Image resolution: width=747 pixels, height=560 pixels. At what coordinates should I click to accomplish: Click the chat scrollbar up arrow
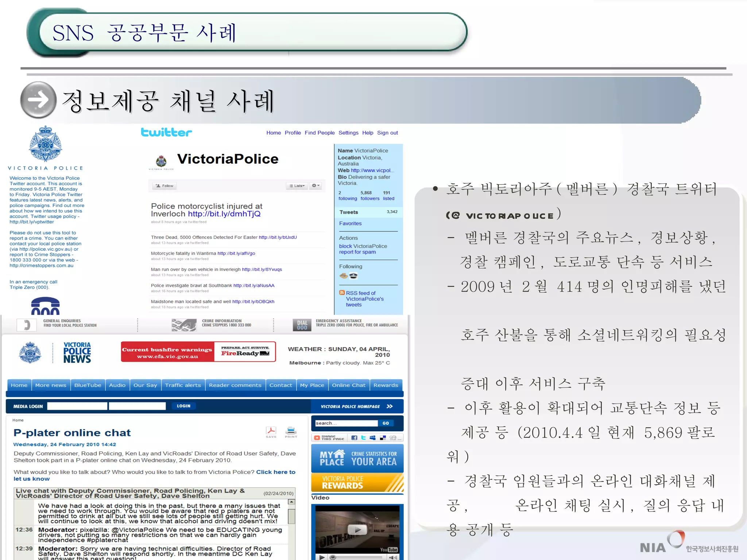point(291,502)
